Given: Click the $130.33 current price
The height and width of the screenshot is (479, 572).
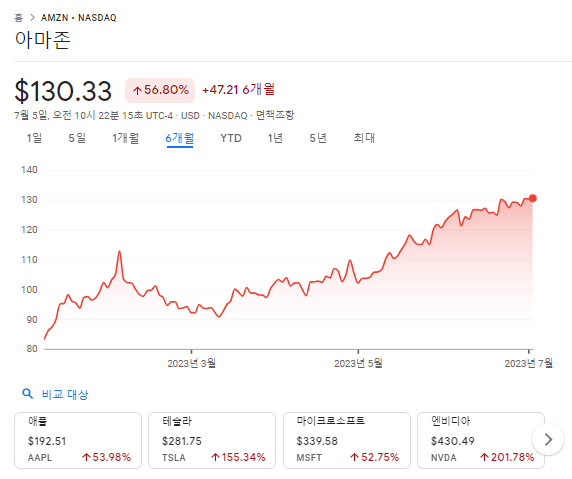Looking at the screenshot, I should click(x=63, y=91).
